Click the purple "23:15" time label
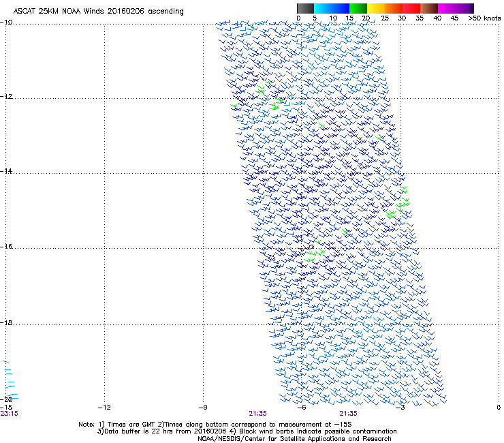Viewport: 504px width, 443px height. click(10, 414)
